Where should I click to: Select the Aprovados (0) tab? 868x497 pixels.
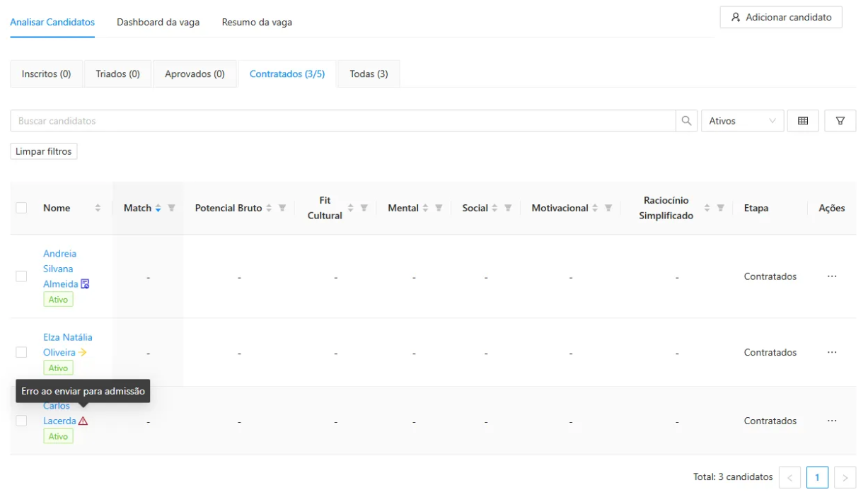[195, 74]
